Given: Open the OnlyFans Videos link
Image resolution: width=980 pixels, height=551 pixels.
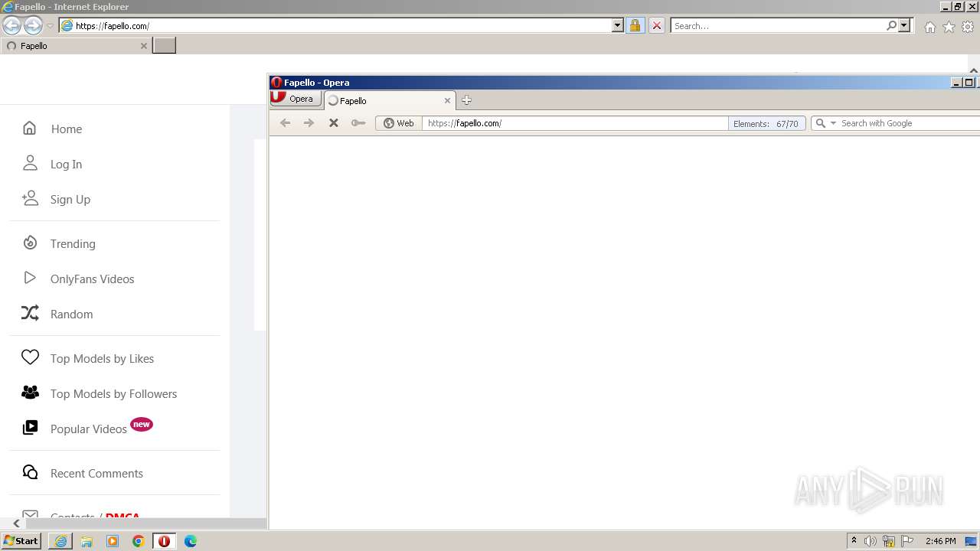Looking at the screenshot, I should [x=92, y=279].
